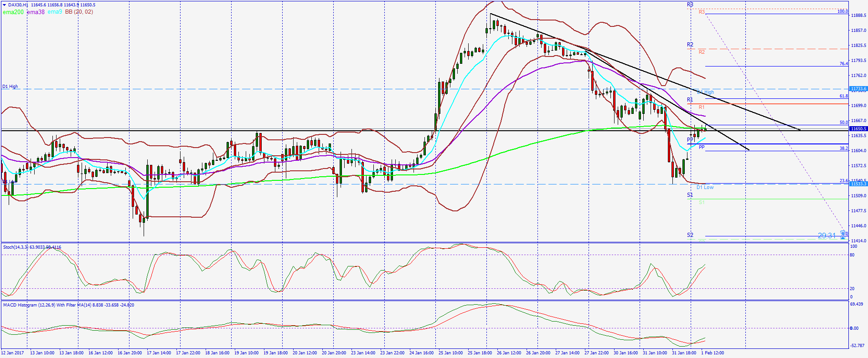This screenshot has width=868, height=358.
Task: Click the hourglass icon beside the candle timer
Action: pyautogui.click(x=843, y=235)
